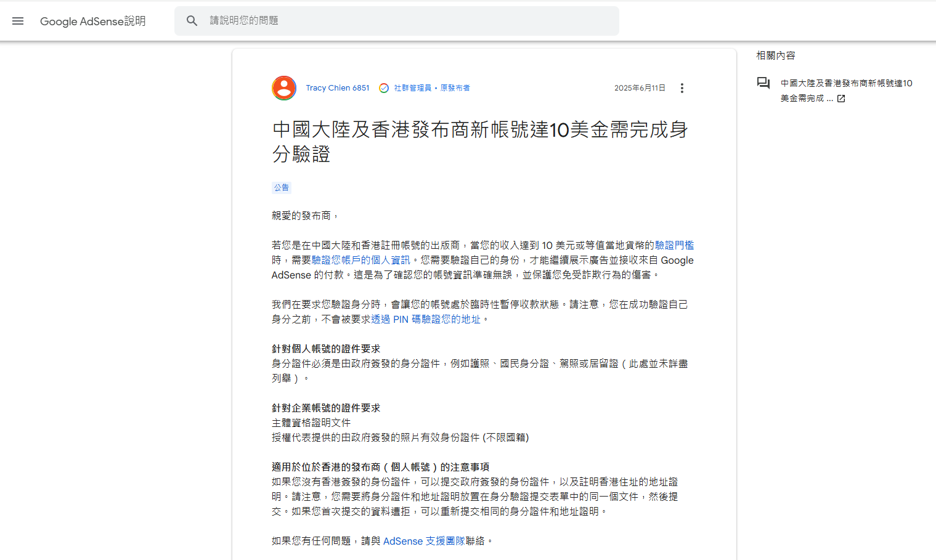Click Tracy Chien's profile avatar
The image size is (936, 560).
point(284,88)
